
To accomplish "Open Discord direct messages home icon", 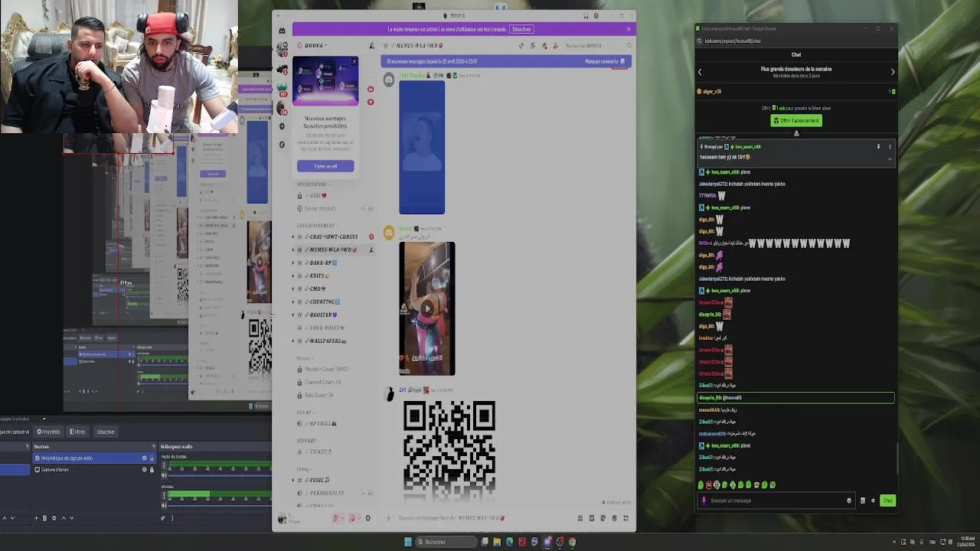I will 282,31.
